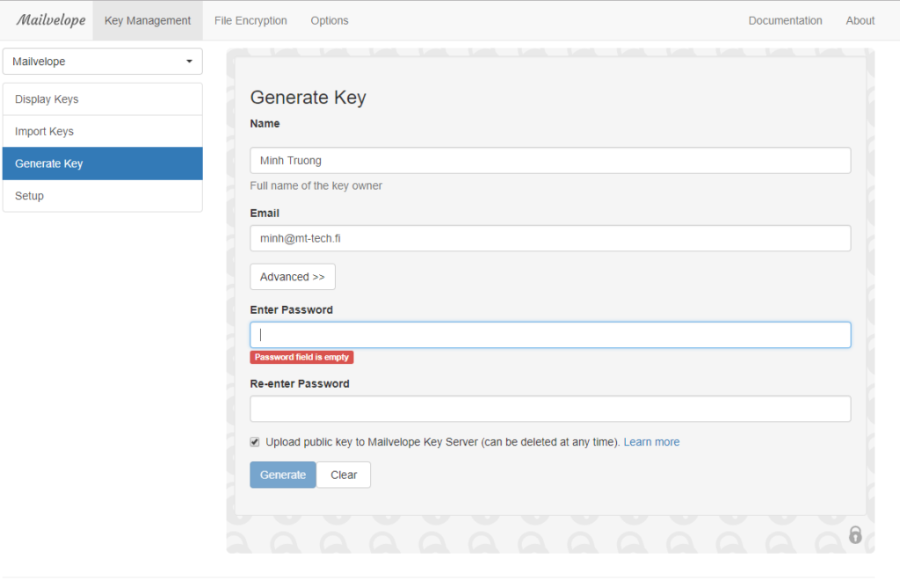Screen dimensions: 900x588
Task: Click the Name input field
Action: 550,161
